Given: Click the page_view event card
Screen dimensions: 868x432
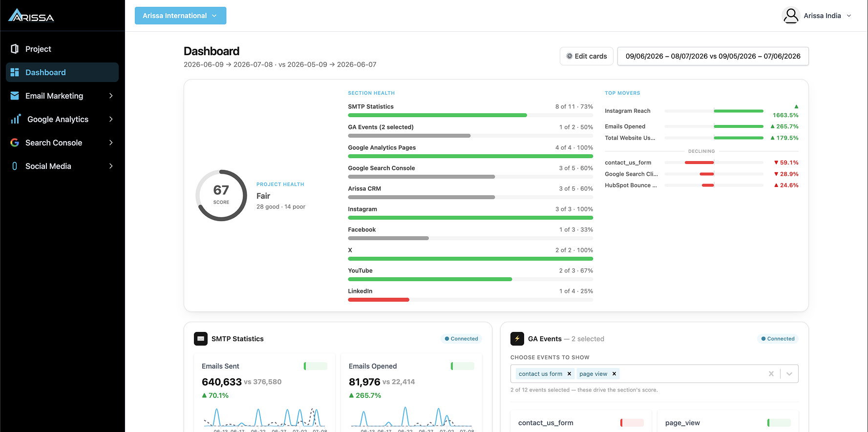Looking at the screenshot, I should [x=728, y=421].
